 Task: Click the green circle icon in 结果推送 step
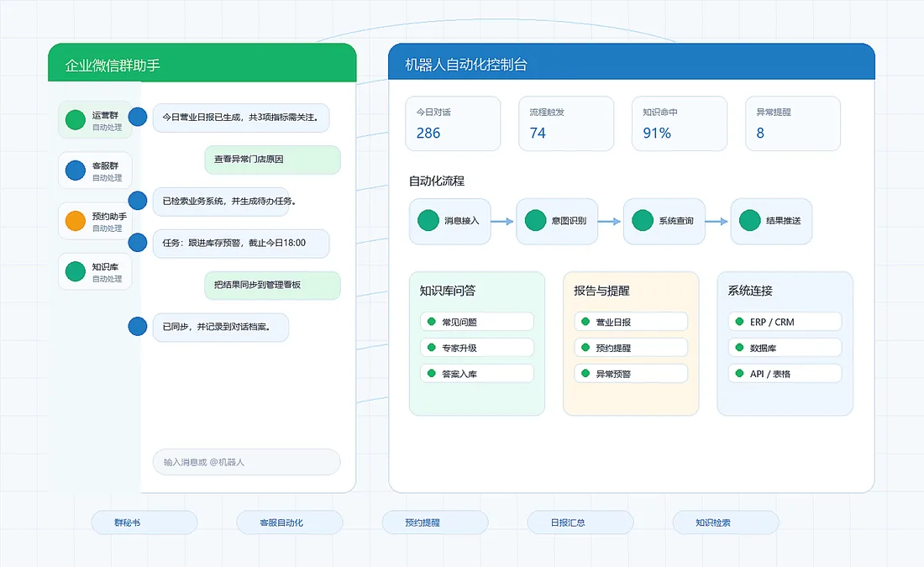pyautogui.click(x=750, y=220)
